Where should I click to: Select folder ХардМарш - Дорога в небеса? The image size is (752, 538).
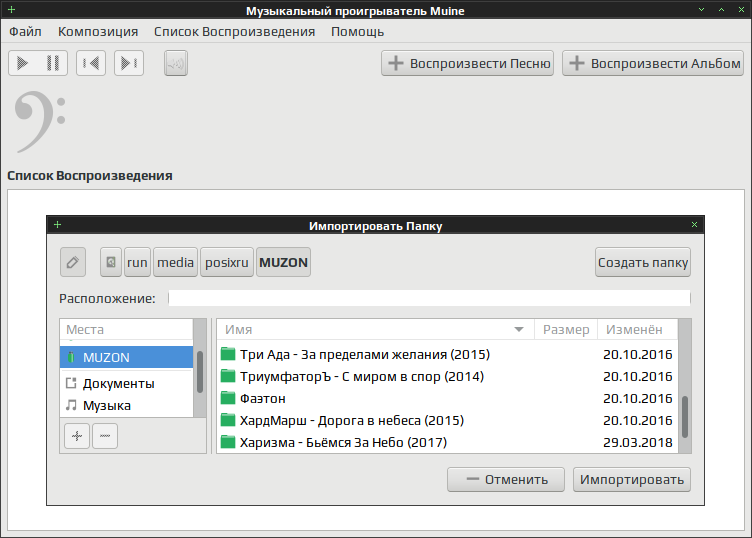point(447,421)
